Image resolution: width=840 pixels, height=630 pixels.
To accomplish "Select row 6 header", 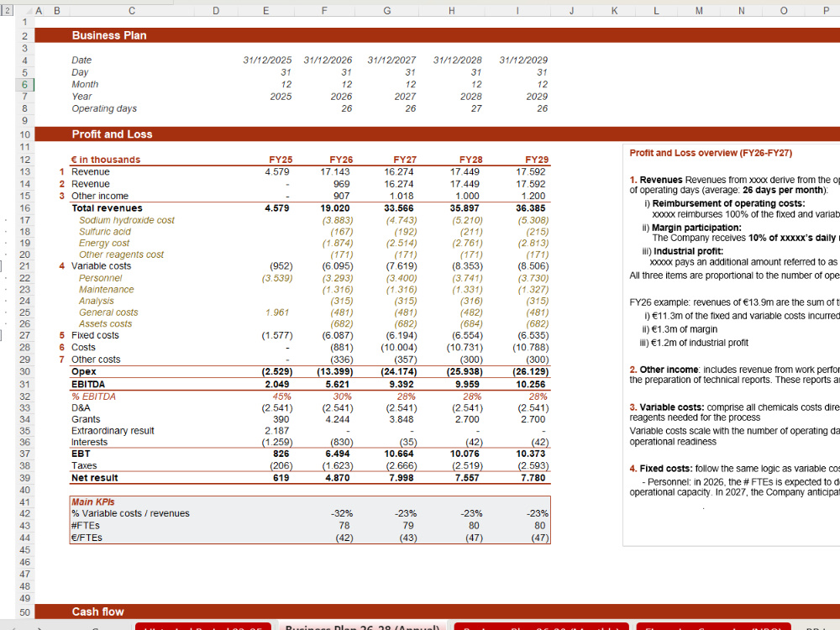I will pos(24,85).
